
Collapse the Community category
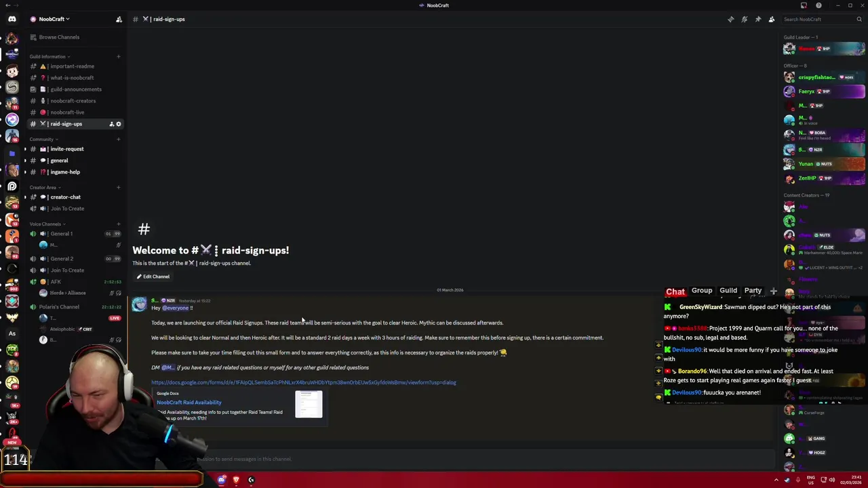click(43, 139)
